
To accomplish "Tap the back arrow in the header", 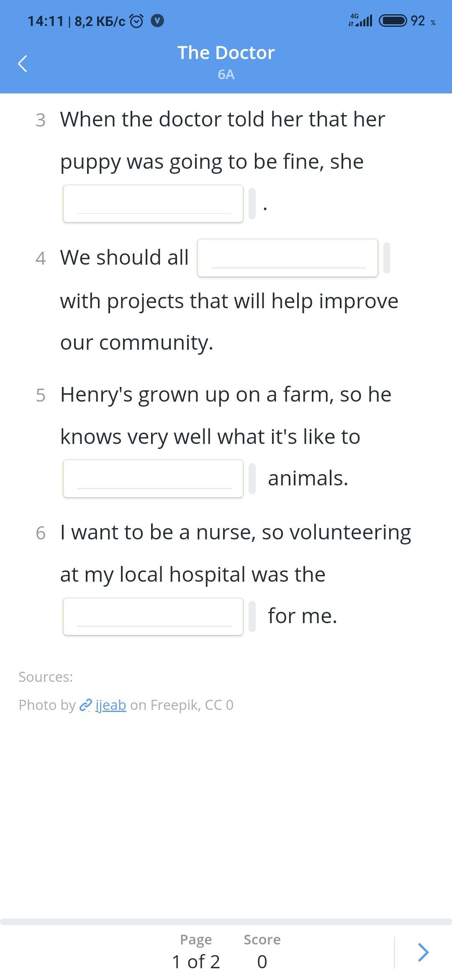I will tap(23, 64).
